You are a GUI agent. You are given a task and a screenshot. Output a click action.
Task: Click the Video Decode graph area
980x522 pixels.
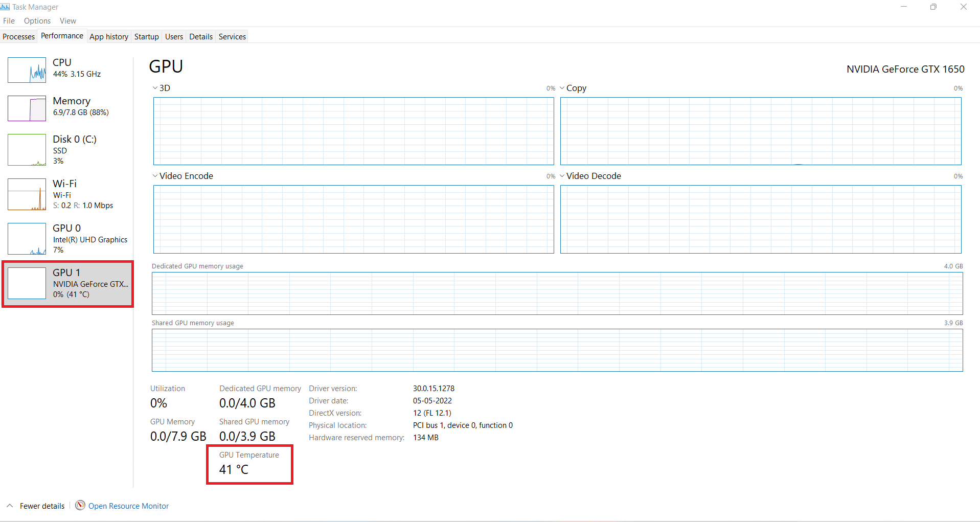click(761, 219)
